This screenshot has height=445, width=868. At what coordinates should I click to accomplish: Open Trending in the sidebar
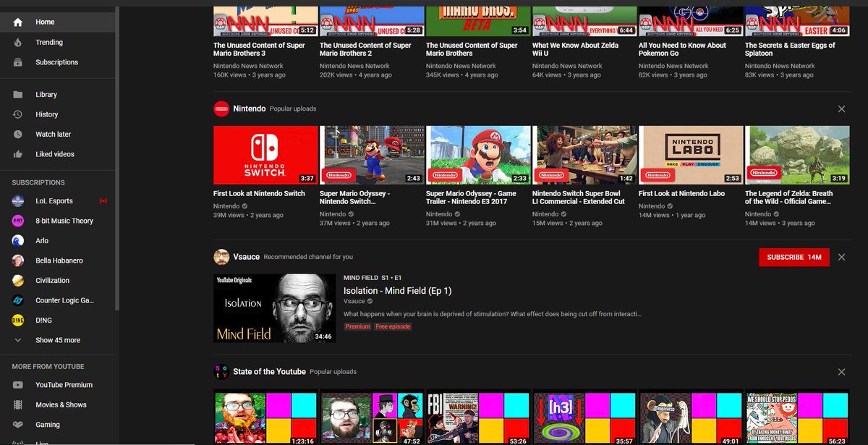point(57,43)
